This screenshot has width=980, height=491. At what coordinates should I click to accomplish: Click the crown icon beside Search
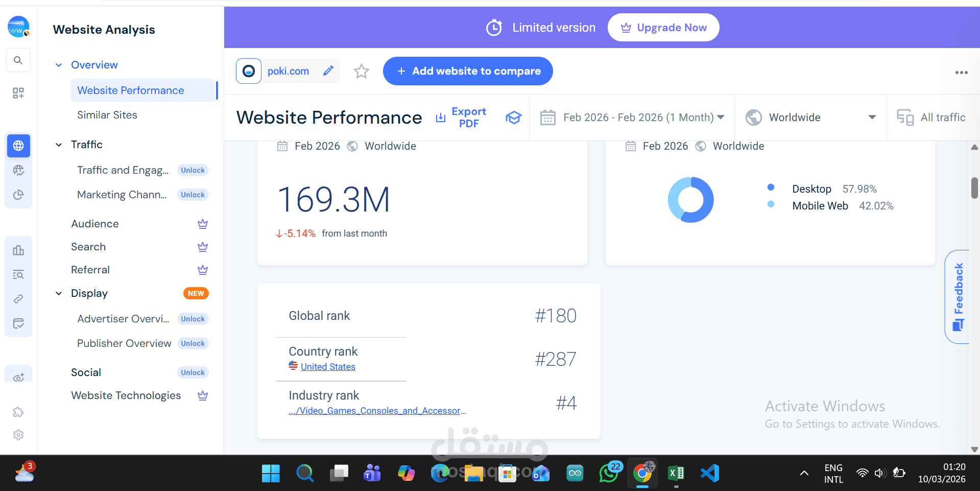(x=203, y=247)
